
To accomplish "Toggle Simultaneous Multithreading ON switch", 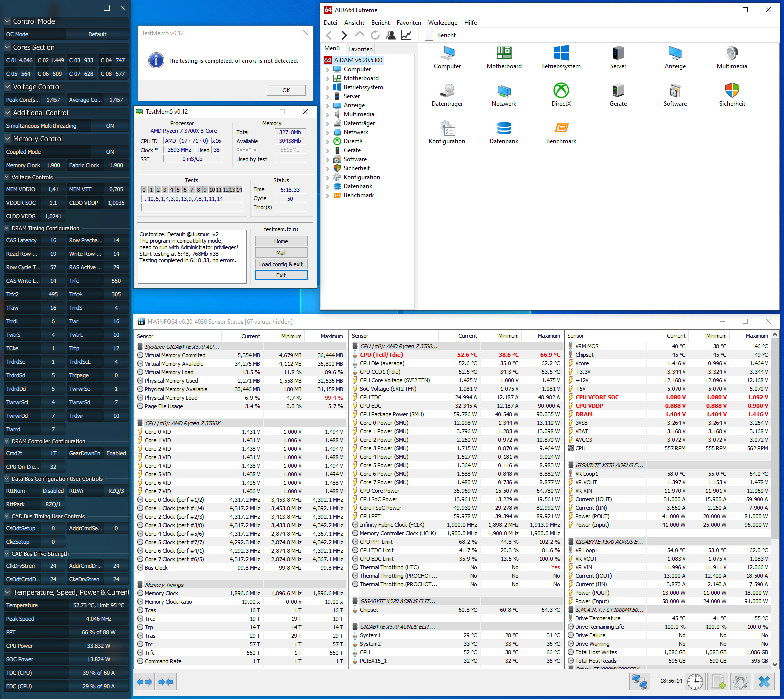I will [x=110, y=126].
